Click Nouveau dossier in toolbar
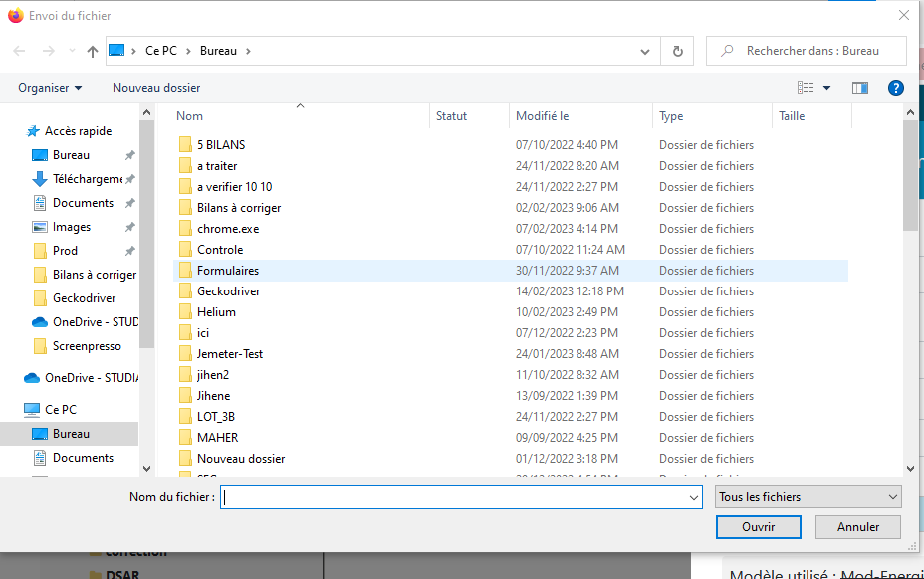 point(156,88)
